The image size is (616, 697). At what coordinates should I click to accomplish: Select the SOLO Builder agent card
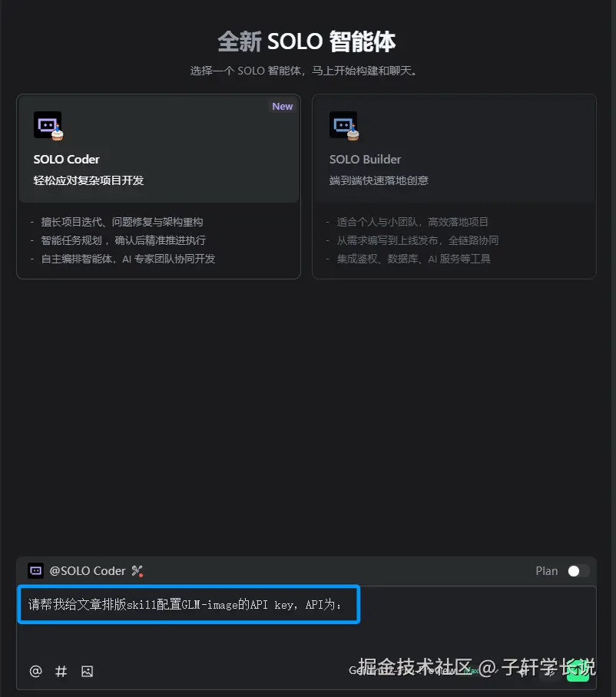(454, 187)
